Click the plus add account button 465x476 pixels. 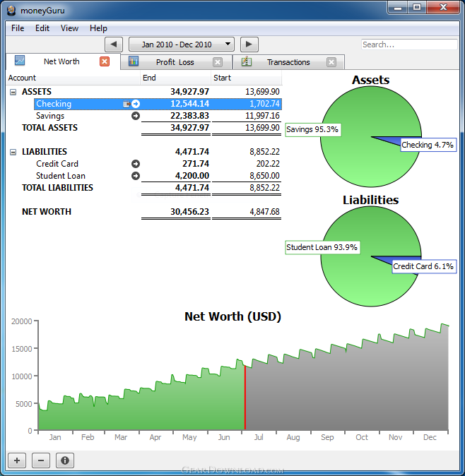pyautogui.click(x=17, y=460)
